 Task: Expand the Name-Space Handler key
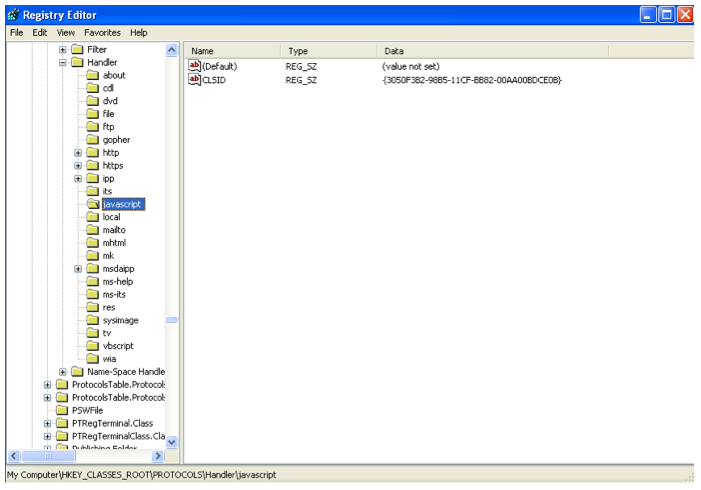click(x=63, y=372)
